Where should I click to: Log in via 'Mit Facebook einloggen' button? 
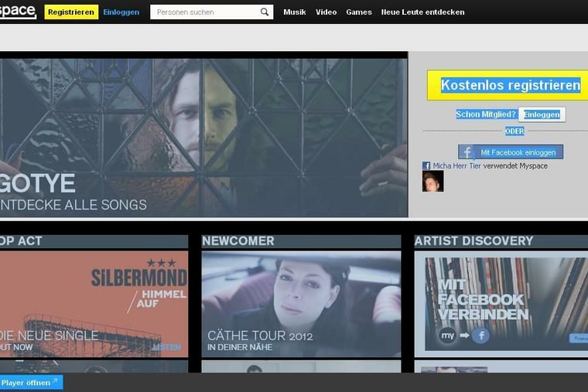(x=511, y=152)
